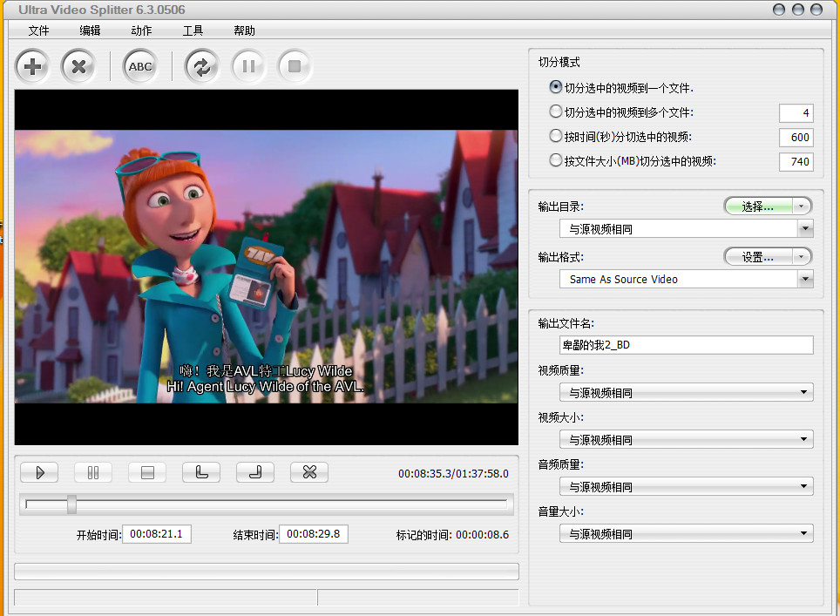Open the 工具 menu
The image size is (840, 616).
pyautogui.click(x=193, y=30)
